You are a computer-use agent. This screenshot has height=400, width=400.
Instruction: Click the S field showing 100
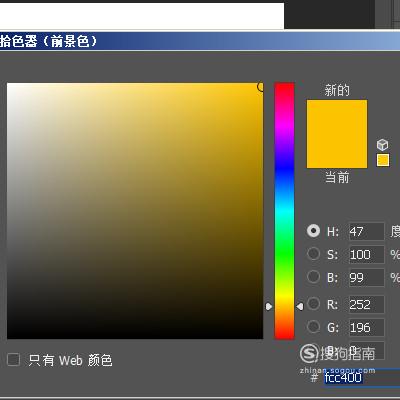(x=366, y=255)
